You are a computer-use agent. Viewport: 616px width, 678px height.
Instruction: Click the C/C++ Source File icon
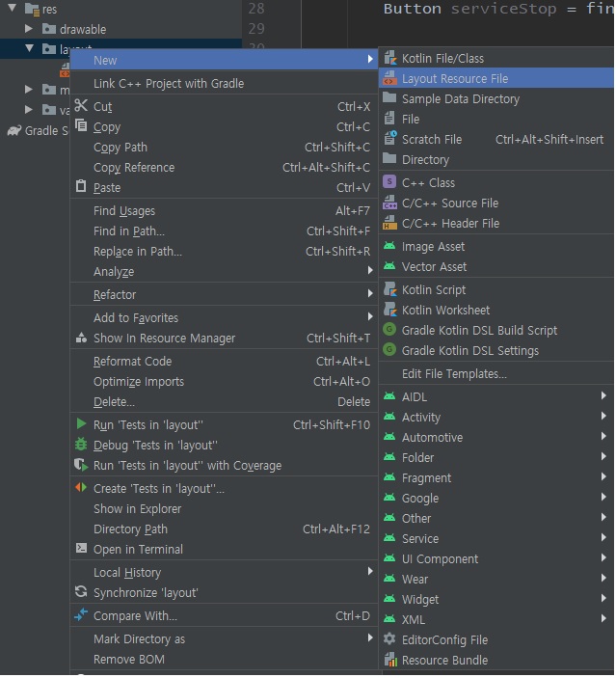click(x=389, y=203)
